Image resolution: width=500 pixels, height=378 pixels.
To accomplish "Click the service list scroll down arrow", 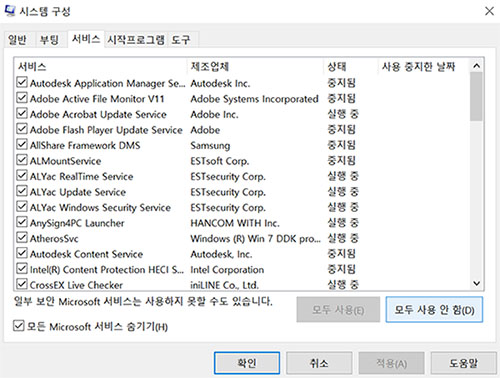I will 477,283.
